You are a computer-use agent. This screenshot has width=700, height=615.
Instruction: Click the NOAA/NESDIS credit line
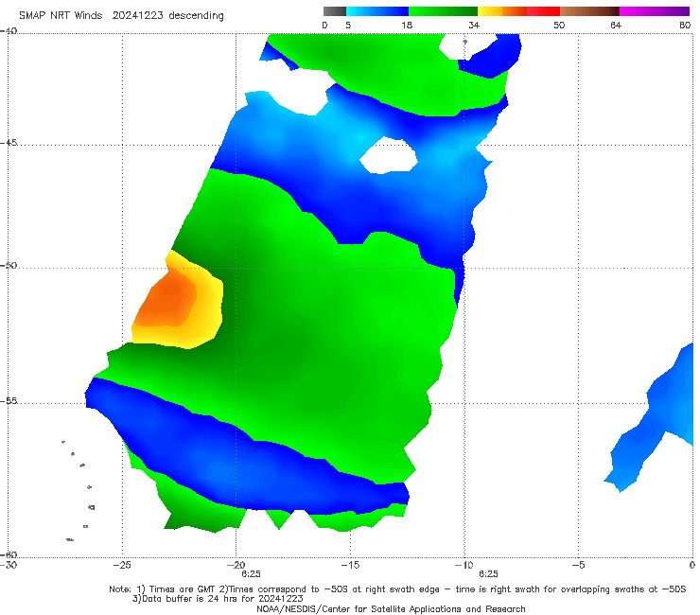pyautogui.click(x=391, y=608)
